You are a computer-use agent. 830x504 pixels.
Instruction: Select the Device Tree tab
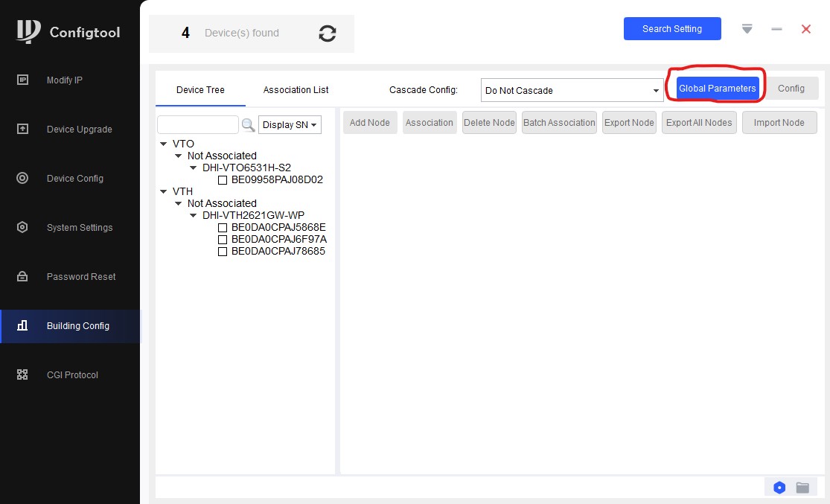click(x=200, y=90)
